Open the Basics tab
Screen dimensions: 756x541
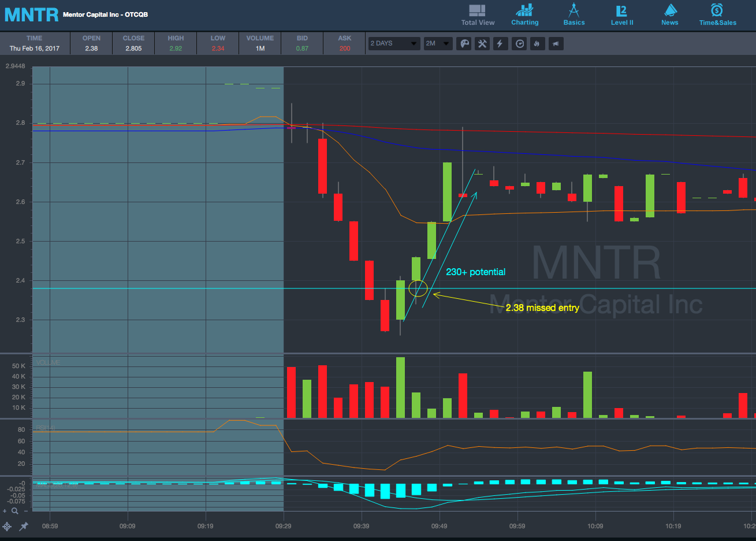574,15
